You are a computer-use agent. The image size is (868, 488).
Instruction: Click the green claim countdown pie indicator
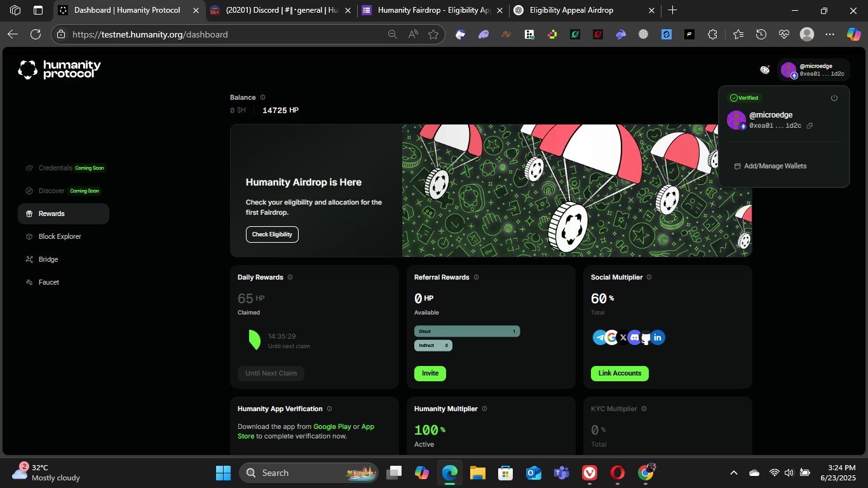[x=254, y=340]
